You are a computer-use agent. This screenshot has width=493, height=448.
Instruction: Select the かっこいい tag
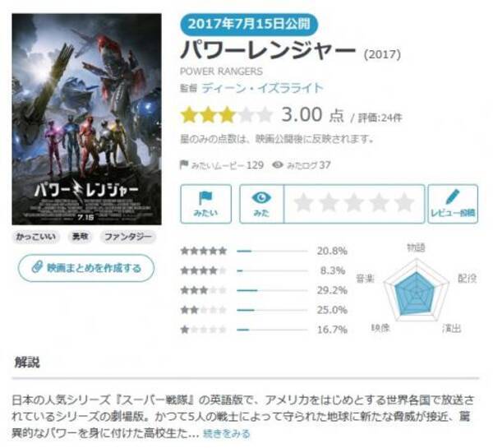pyautogui.click(x=36, y=237)
